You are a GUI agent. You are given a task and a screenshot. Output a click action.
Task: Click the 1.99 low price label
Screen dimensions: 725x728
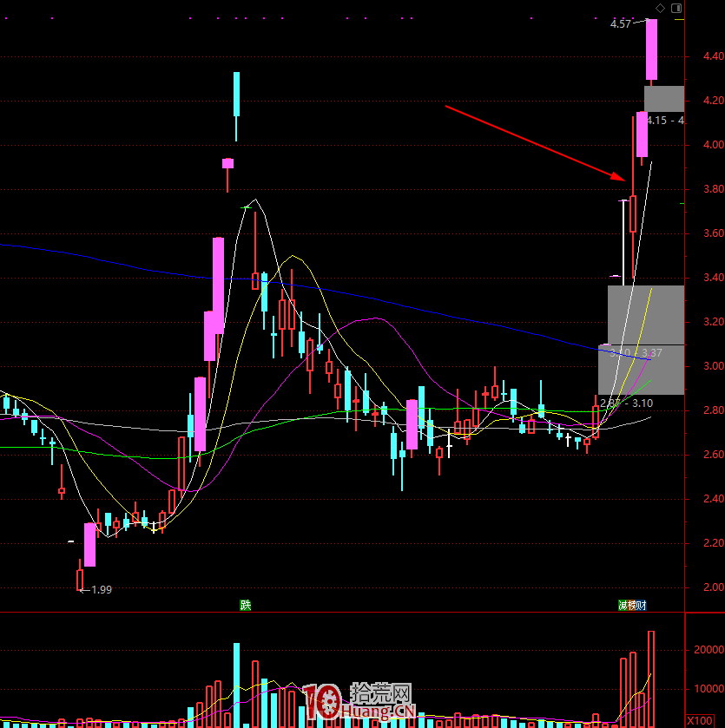(x=102, y=590)
